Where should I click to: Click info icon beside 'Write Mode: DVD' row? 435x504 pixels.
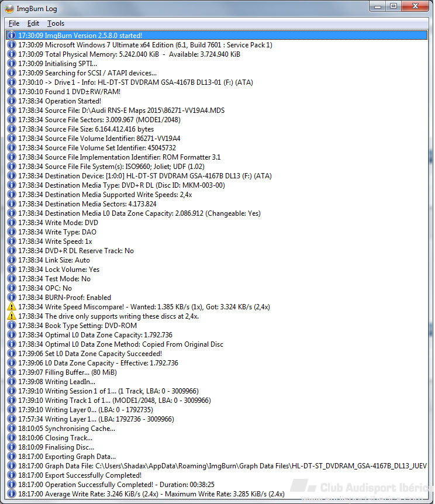click(12, 222)
